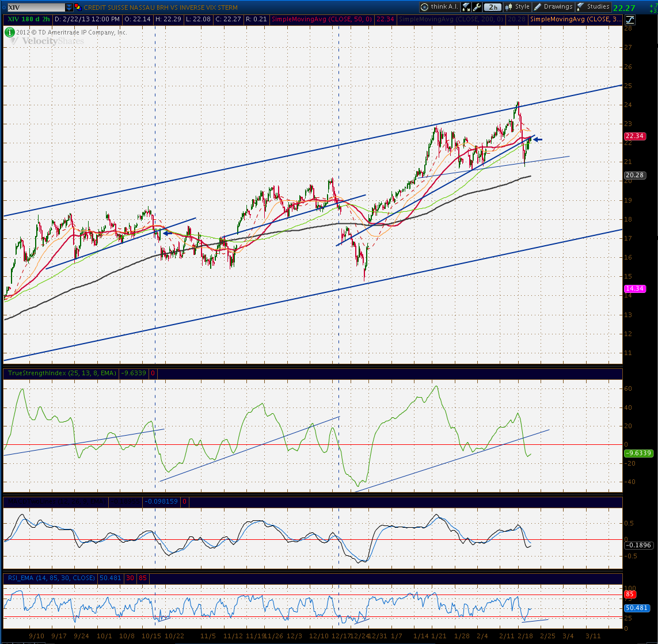Click the red 22.34 price bubble on axis
The height and width of the screenshot is (644, 658).
coord(634,136)
